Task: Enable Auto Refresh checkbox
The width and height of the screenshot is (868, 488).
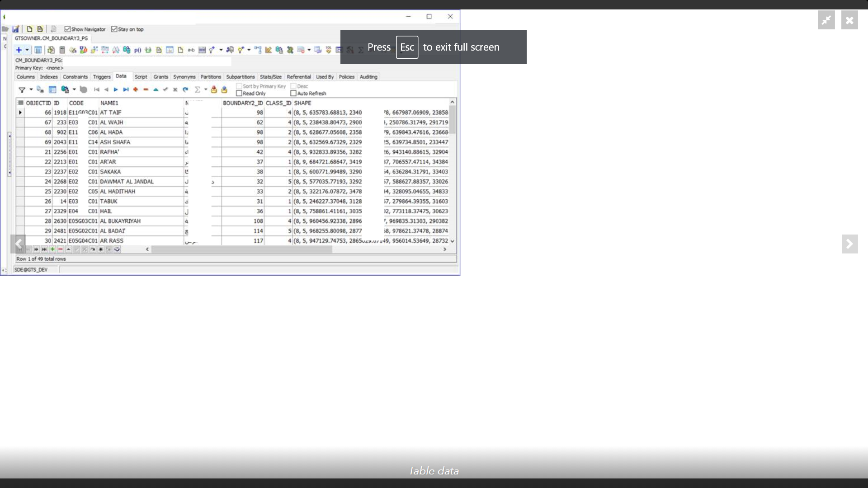Action: tap(293, 94)
